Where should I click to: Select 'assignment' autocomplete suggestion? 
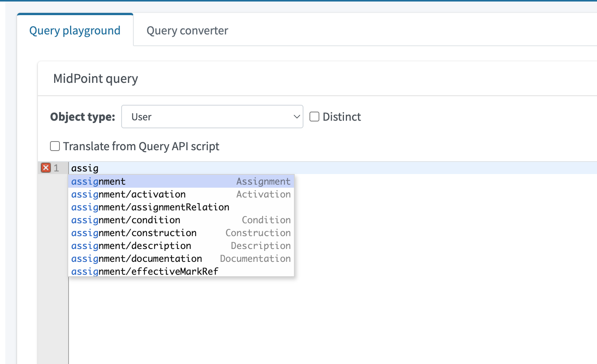pos(181,181)
